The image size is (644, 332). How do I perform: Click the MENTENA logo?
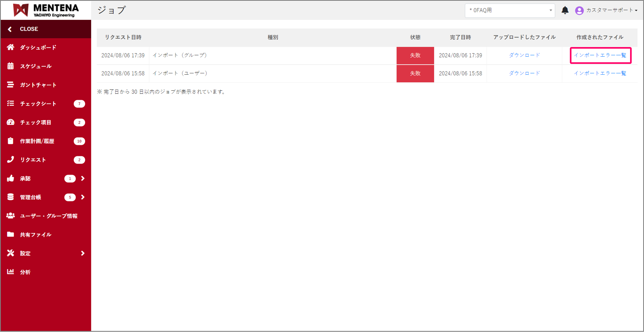[46, 10]
